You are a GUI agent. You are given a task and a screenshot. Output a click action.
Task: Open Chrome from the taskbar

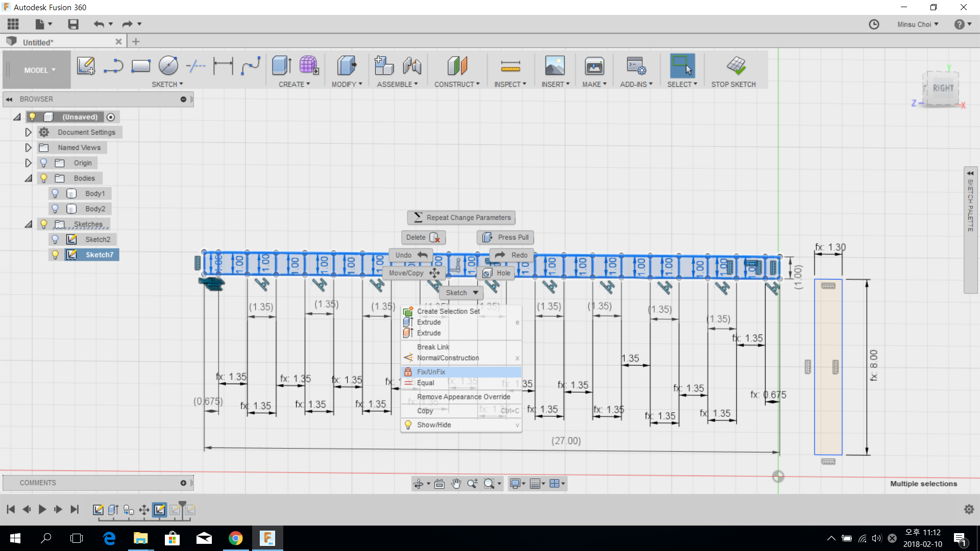(x=235, y=538)
